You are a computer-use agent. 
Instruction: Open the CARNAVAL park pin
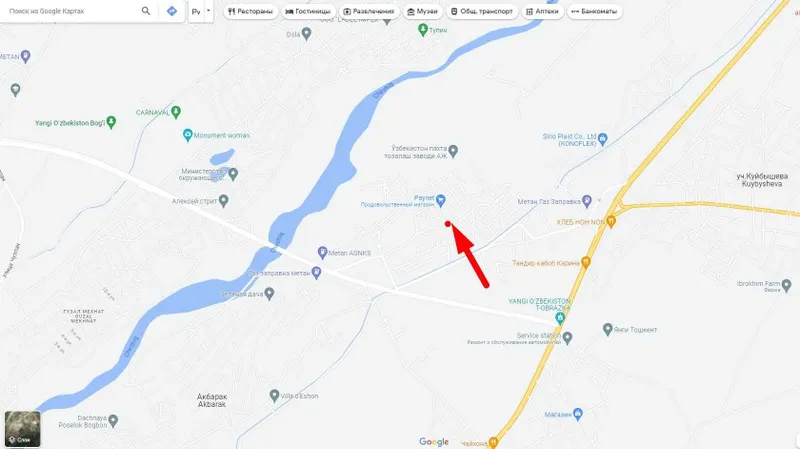tap(176, 111)
